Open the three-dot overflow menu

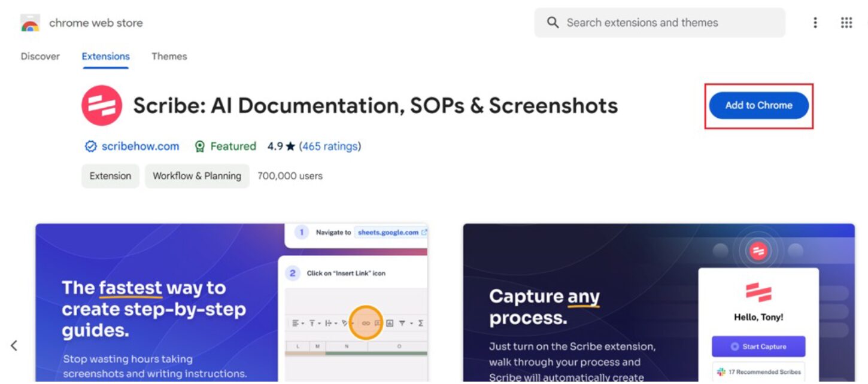(815, 22)
